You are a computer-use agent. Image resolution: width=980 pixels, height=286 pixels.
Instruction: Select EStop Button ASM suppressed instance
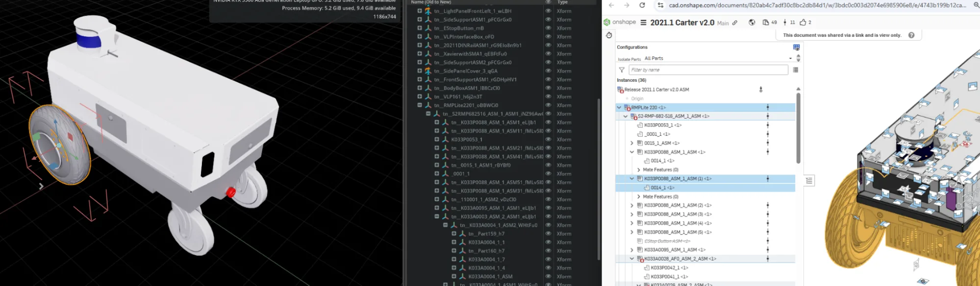[667, 241]
